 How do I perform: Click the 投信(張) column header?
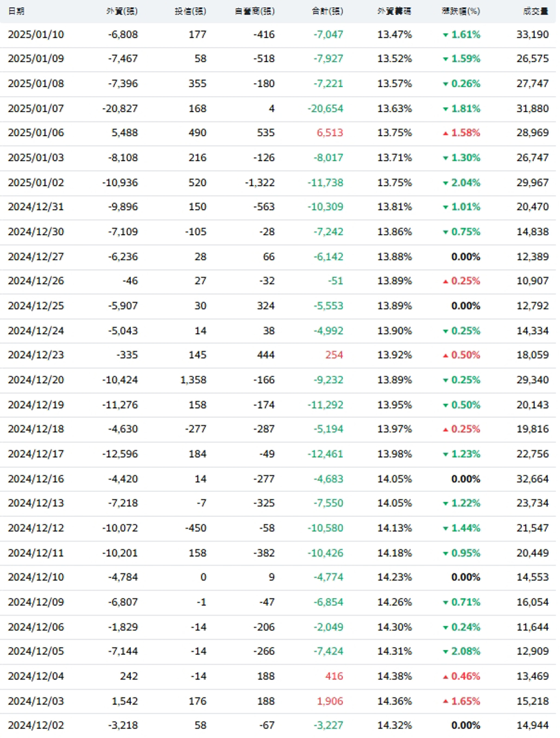point(190,11)
